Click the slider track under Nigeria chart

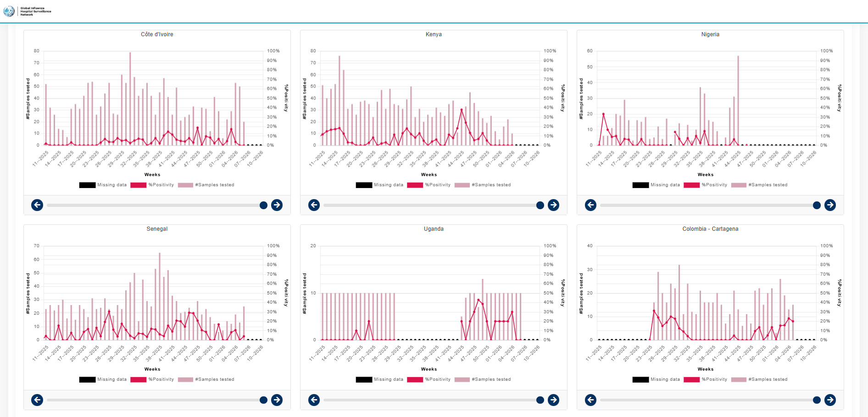coord(707,205)
